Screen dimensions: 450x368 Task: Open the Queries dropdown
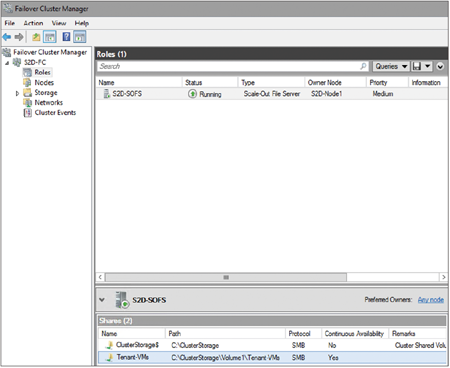[391, 66]
